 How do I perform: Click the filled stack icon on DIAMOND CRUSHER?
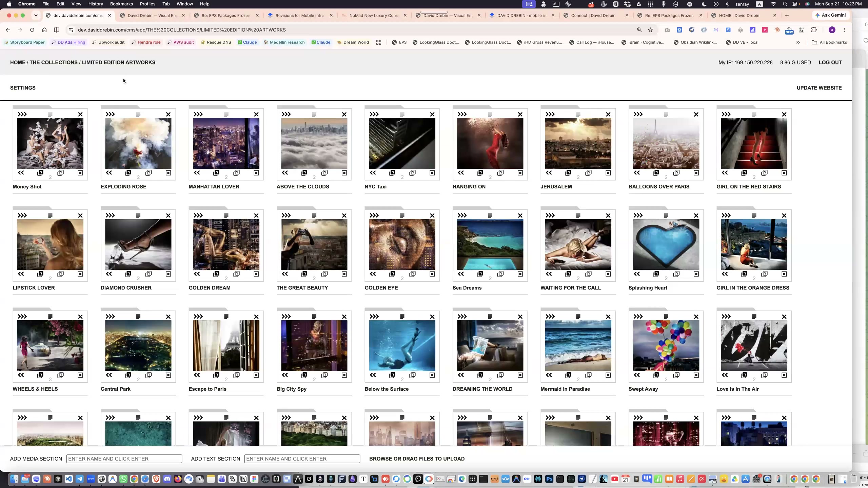coord(128,274)
